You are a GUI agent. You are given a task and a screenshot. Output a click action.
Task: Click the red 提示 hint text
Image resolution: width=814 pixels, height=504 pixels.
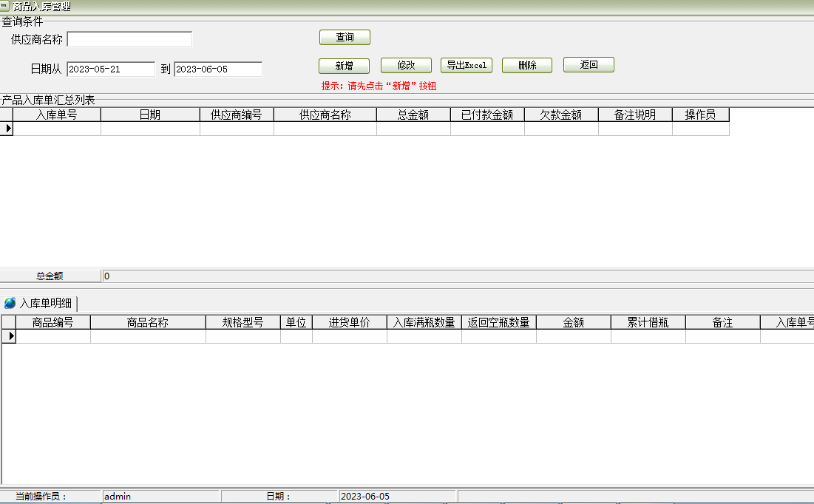[379, 86]
